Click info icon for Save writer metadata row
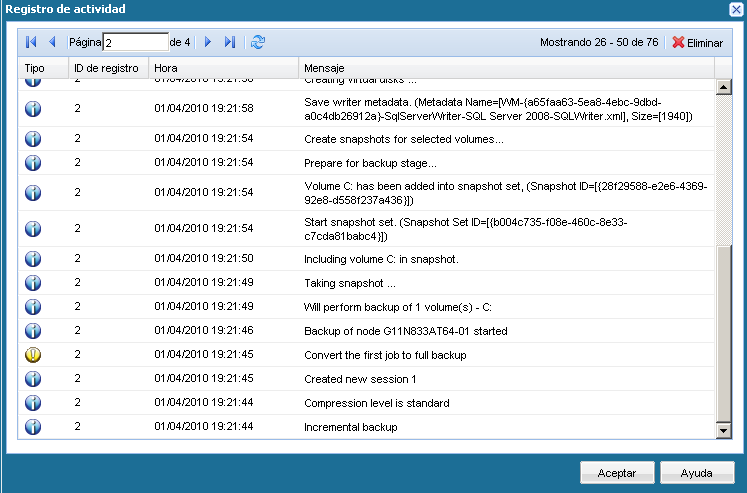 [33, 109]
